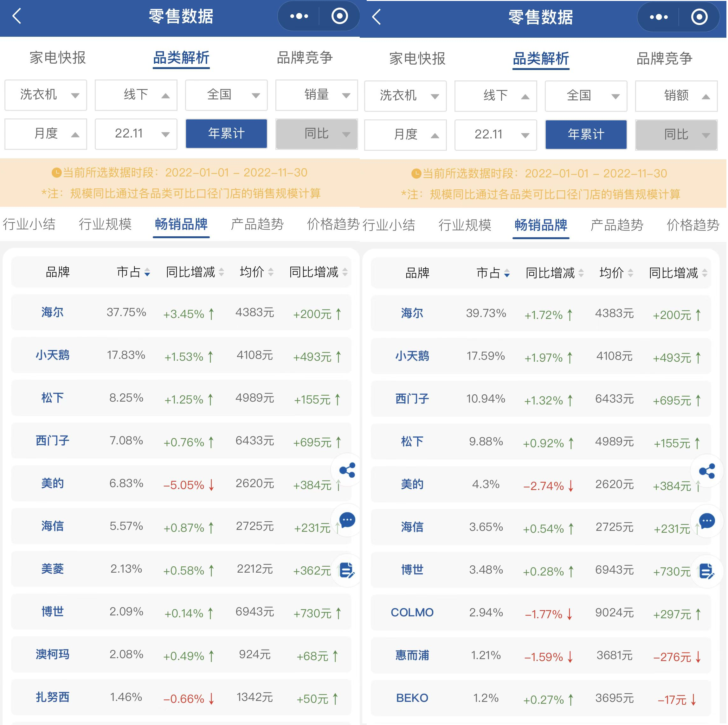Screen dimensions: 728x725
Task: Open 洗衣机 category dropdown in left panel
Action: pos(46,94)
